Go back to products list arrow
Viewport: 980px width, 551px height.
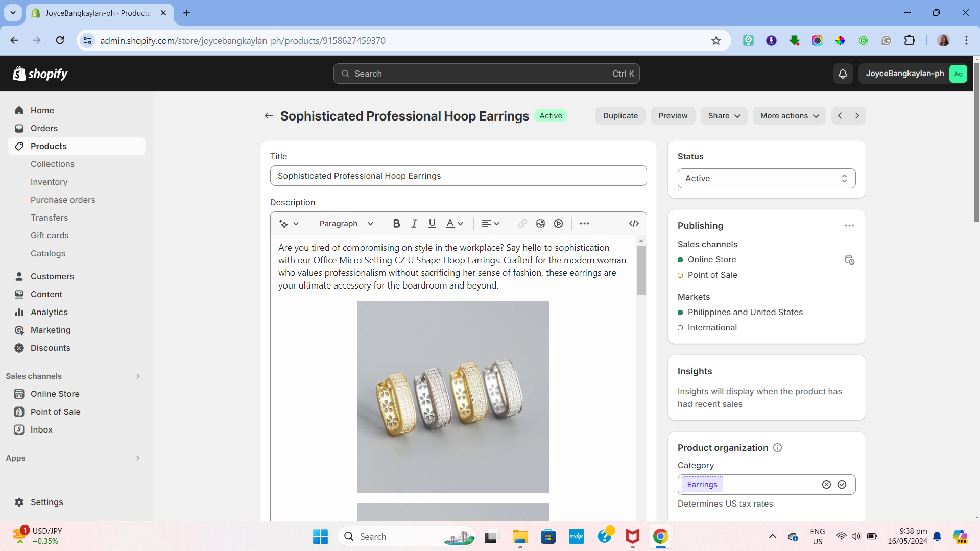tap(269, 116)
